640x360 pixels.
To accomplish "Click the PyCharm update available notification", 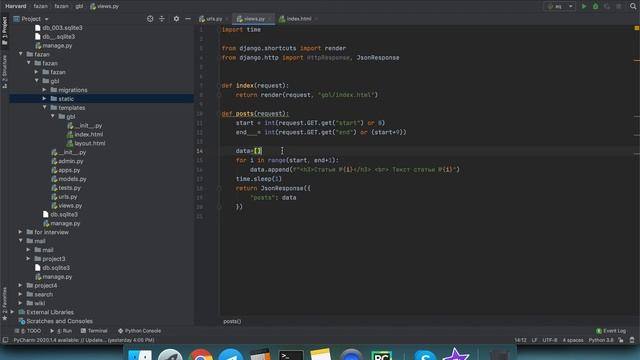I will point(84,340).
